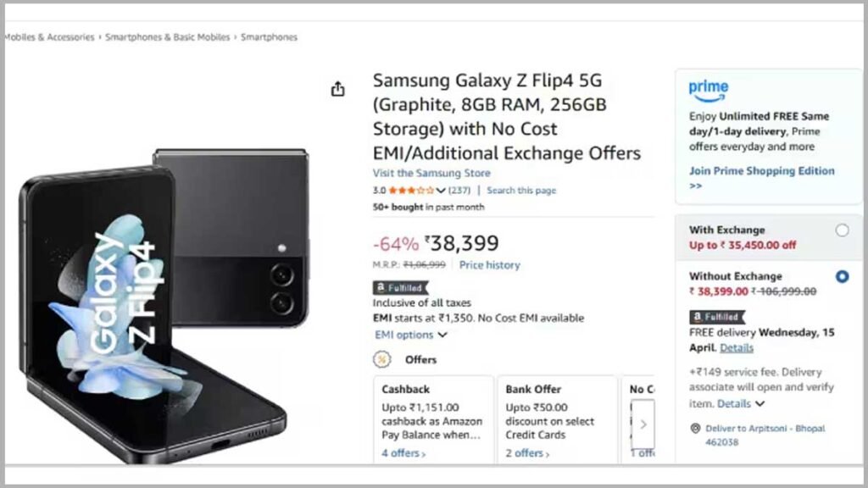Click the delivery location pin icon
Viewport: 868px width, 488px height.
pyautogui.click(x=695, y=429)
